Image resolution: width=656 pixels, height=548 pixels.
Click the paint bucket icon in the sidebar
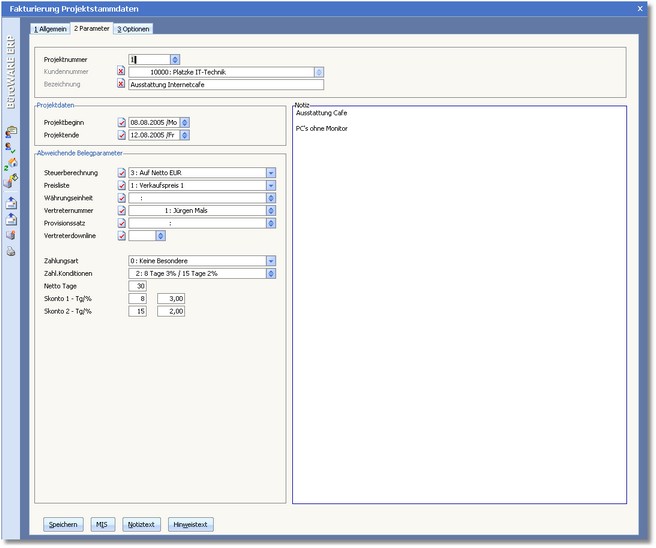(x=11, y=182)
